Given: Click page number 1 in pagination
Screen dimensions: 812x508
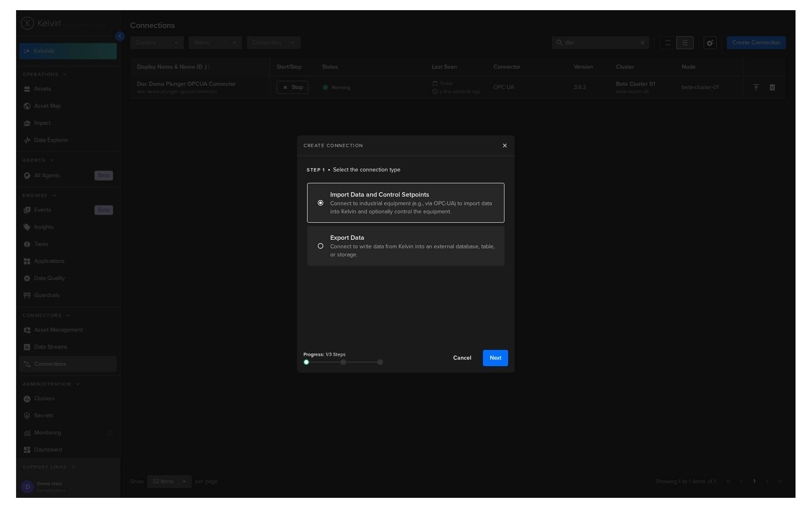Looking at the screenshot, I should pyautogui.click(x=754, y=481).
